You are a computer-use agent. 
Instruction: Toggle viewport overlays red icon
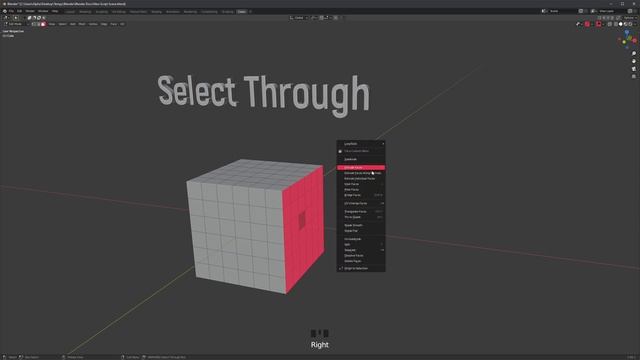coord(598,24)
